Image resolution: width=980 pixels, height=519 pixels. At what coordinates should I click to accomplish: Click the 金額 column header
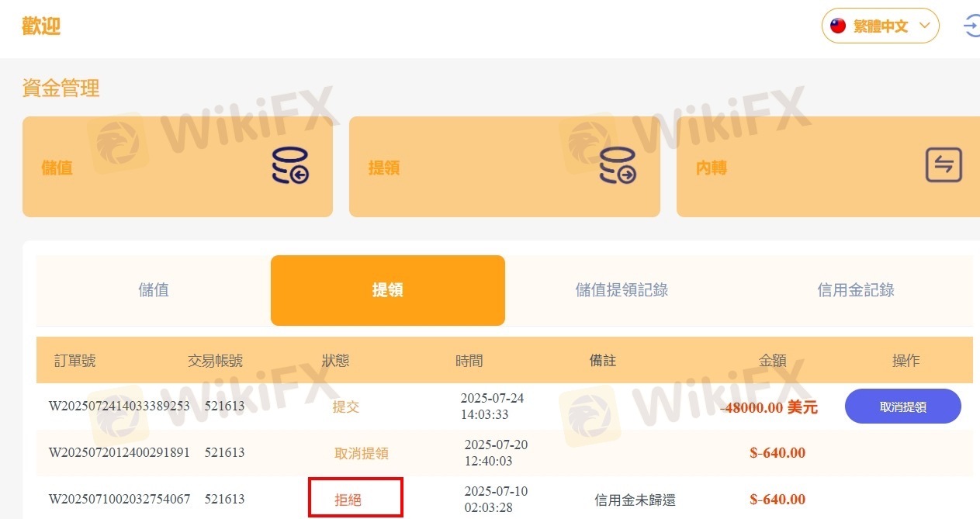[773, 361]
